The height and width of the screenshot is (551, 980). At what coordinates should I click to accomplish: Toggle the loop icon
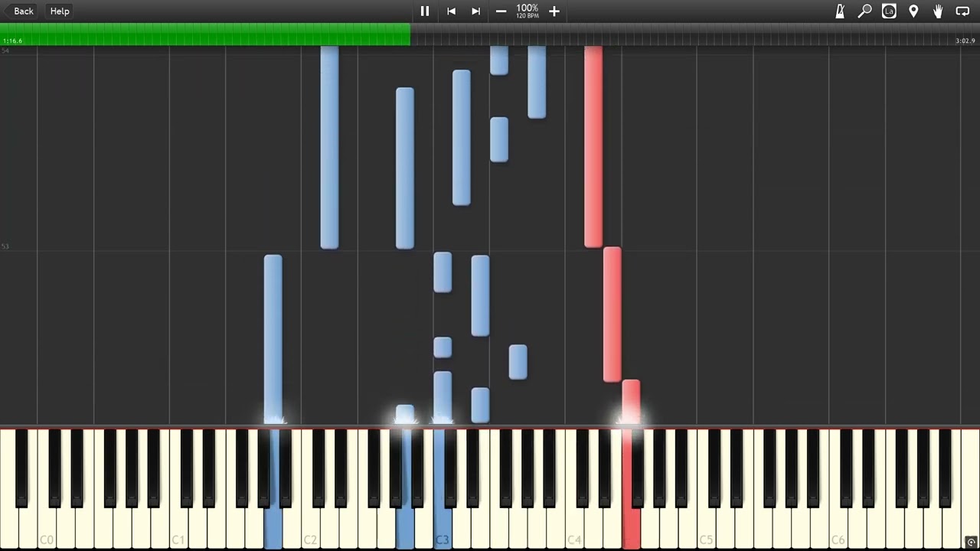click(962, 11)
